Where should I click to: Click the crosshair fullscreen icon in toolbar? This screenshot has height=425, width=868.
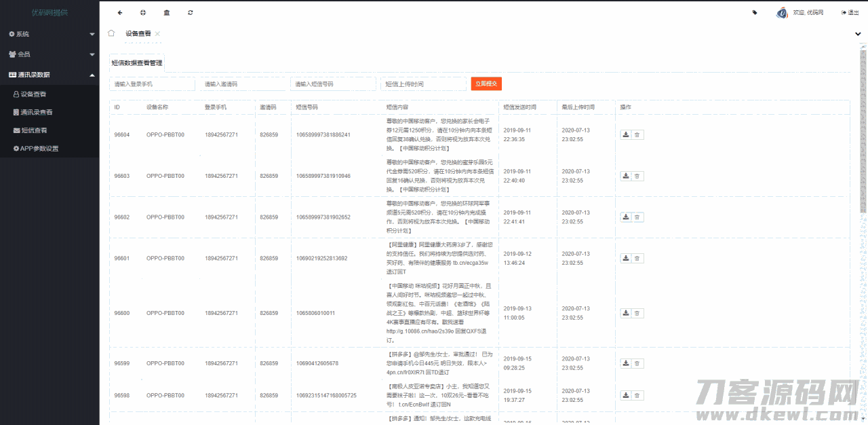(x=143, y=12)
